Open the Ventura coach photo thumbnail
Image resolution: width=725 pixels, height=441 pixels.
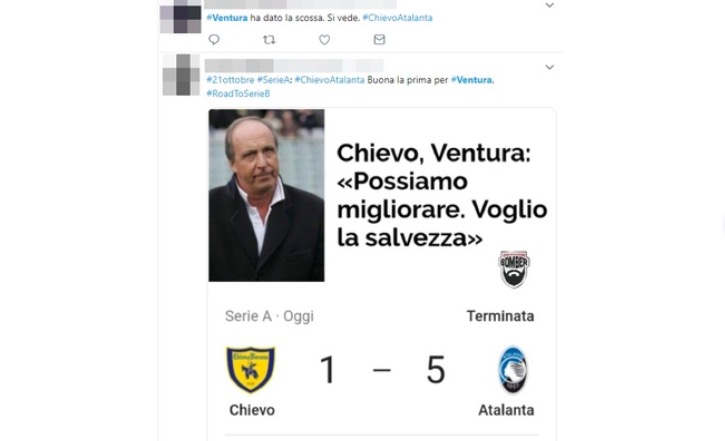(266, 195)
